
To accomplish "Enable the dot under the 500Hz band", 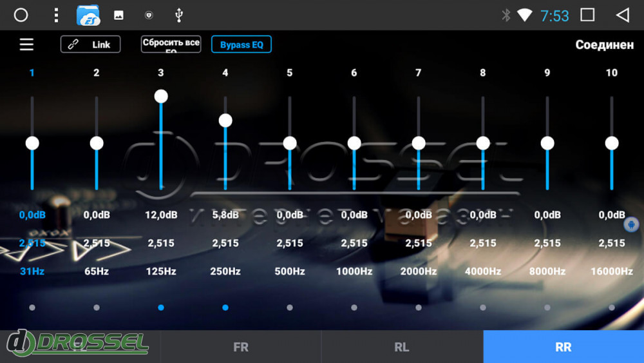I will click(x=290, y=308).
